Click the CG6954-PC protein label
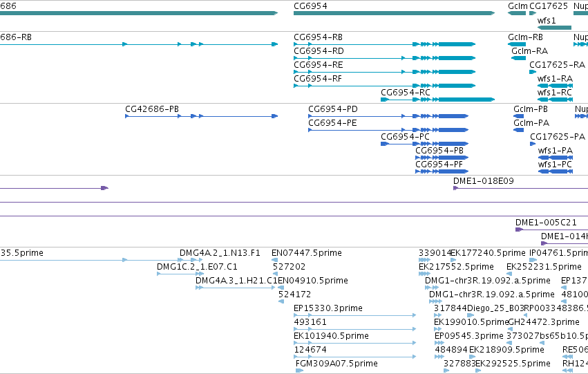This screenshot has width=588, height=374. pyautogui.click(x=405, y=137)
